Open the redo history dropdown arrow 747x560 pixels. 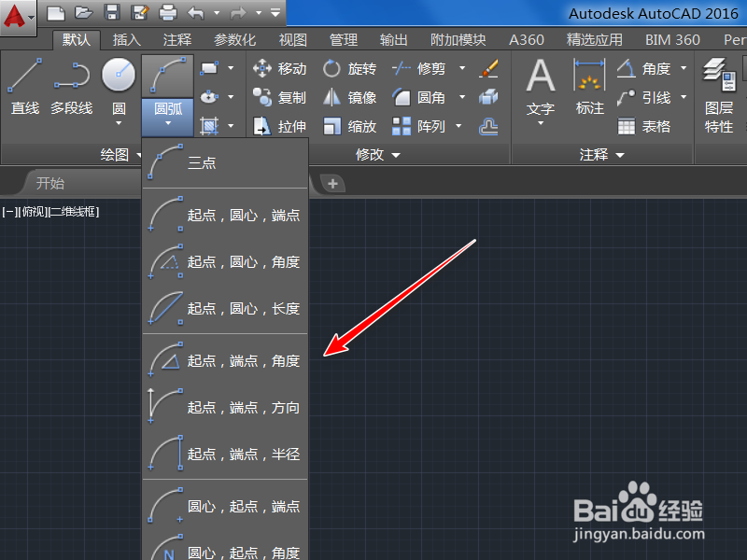(x=259, y=13)
